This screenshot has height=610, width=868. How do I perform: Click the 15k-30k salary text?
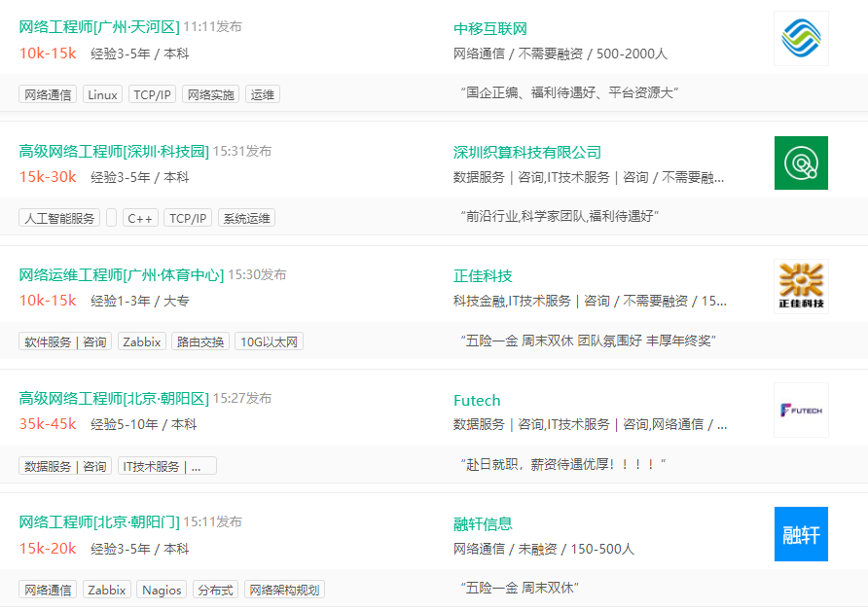pyautogui.click(x=48, y=177)
